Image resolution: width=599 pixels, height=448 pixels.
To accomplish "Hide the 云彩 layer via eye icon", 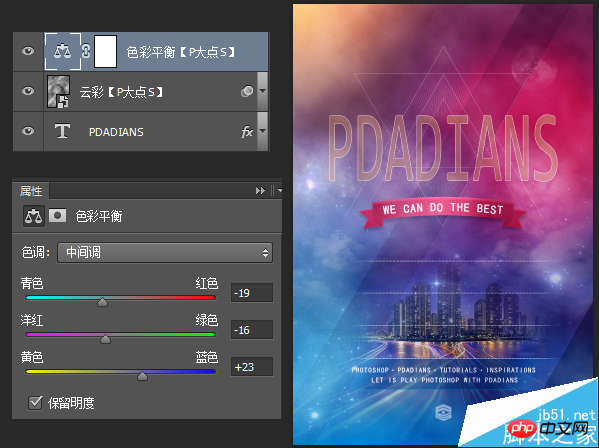I will point(28,91).
